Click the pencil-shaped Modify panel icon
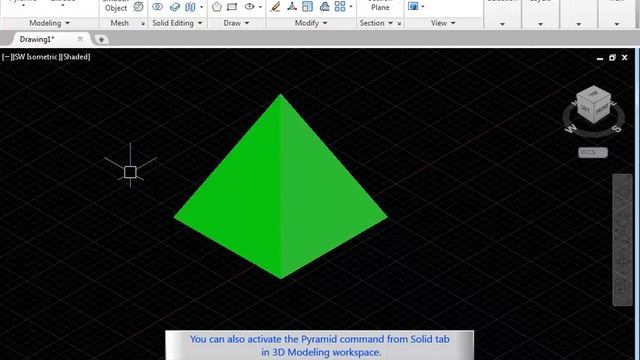This screenshot has height=360, width=640. [x=276, y=7]
